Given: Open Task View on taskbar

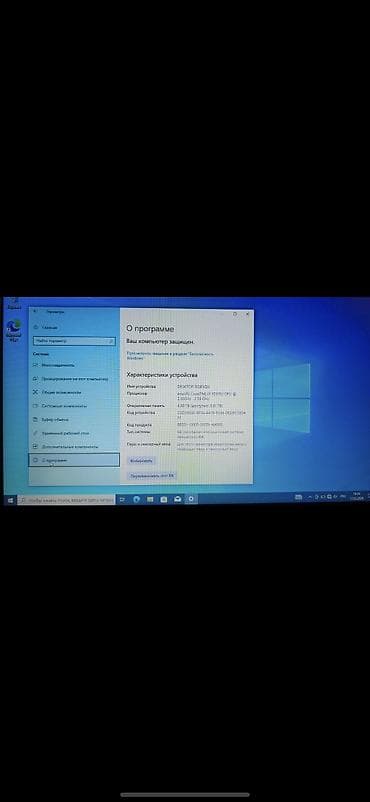Looking at the screenshot, I should click(122, 499).
